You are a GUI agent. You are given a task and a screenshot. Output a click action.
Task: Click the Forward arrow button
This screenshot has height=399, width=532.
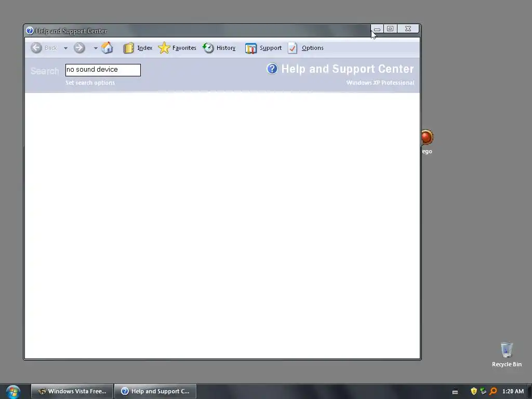79,48
